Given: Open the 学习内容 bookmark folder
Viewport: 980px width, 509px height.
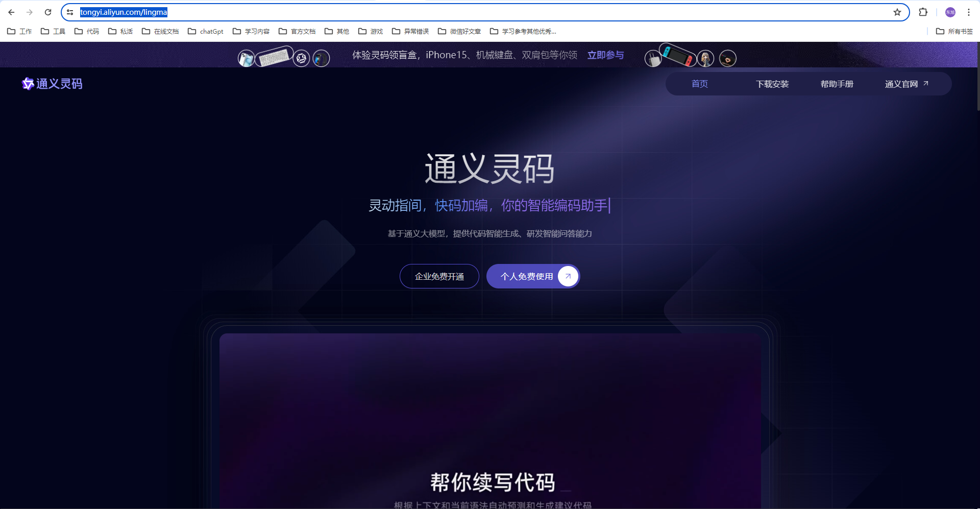Looking at the screenshot, I should pyautogui.click(x=251, y=31).
